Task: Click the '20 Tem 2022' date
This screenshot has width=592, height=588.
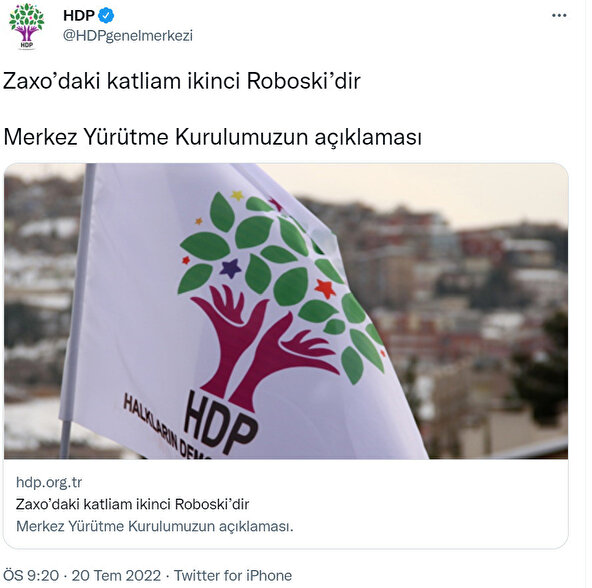Action: pyautogui.click(x=116, y=576)
